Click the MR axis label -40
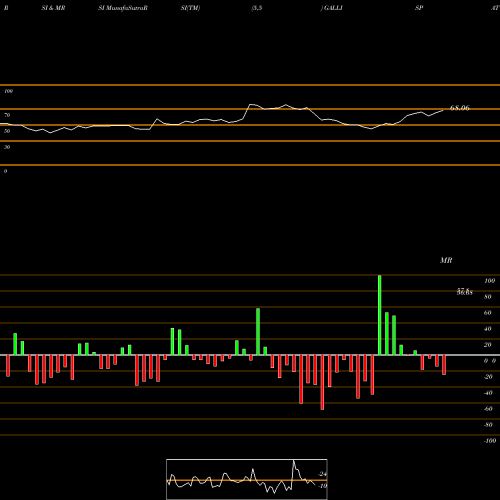 [x=488, y=393]
